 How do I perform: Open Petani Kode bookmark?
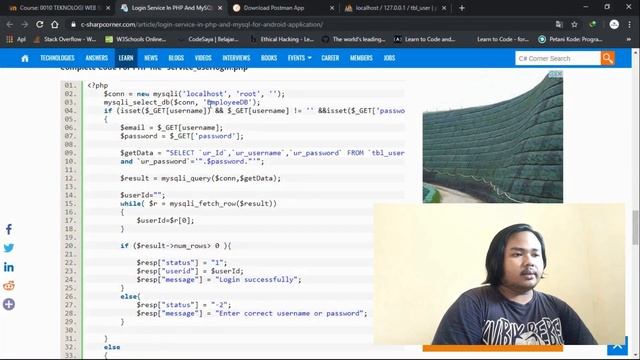(x=571, y=39)
